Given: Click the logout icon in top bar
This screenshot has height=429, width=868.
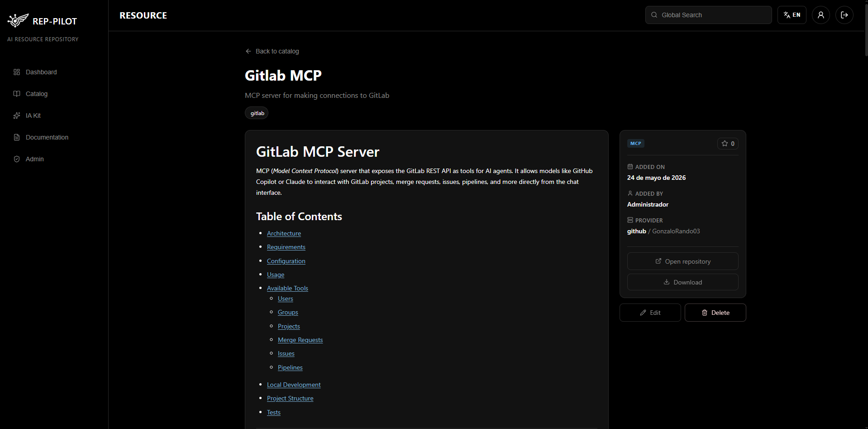Looking at the screenshot, I should tap(844, 15).
